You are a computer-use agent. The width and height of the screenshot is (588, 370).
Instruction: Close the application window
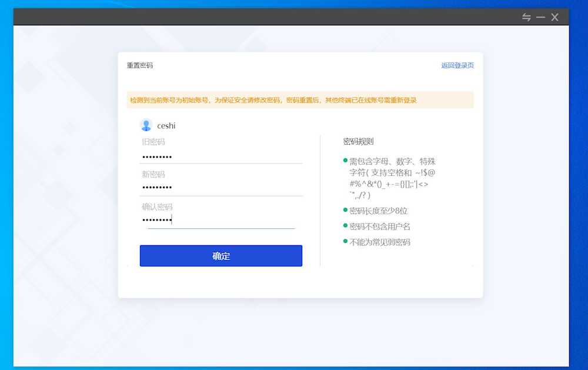(x=554, y=18)
